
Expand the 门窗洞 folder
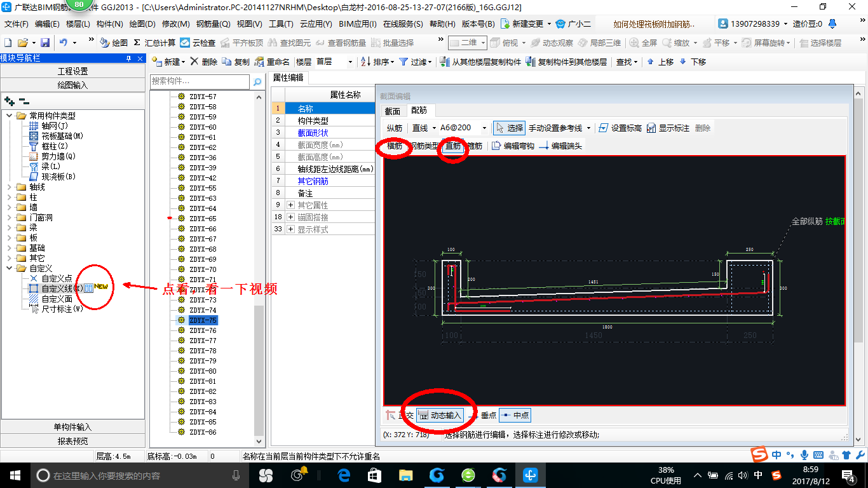[10, 217]
